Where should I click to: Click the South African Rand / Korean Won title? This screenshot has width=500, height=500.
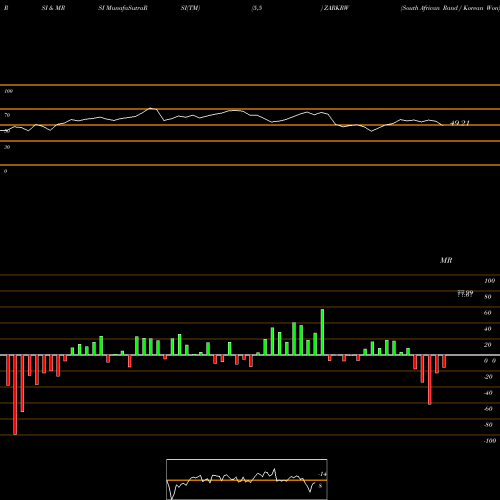coord(450,8)
